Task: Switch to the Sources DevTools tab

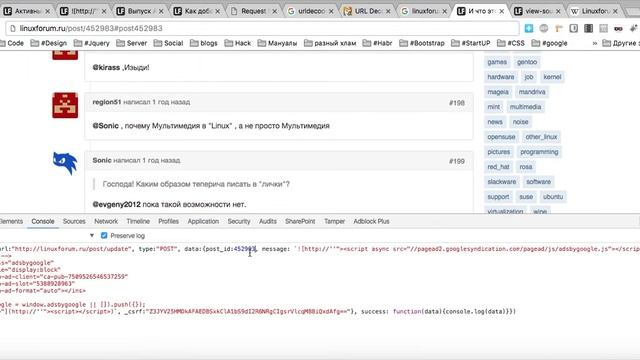Action: pos(74,221)
